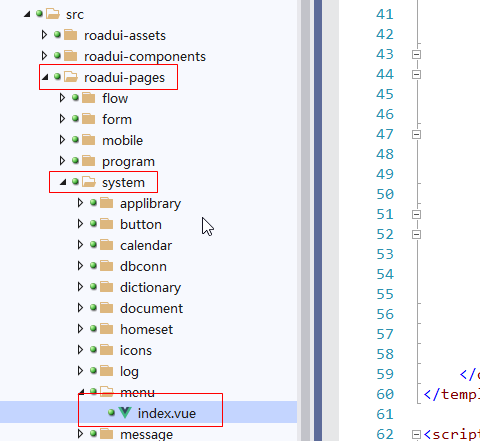Click the dictionary folder icon

pos(106,287)
